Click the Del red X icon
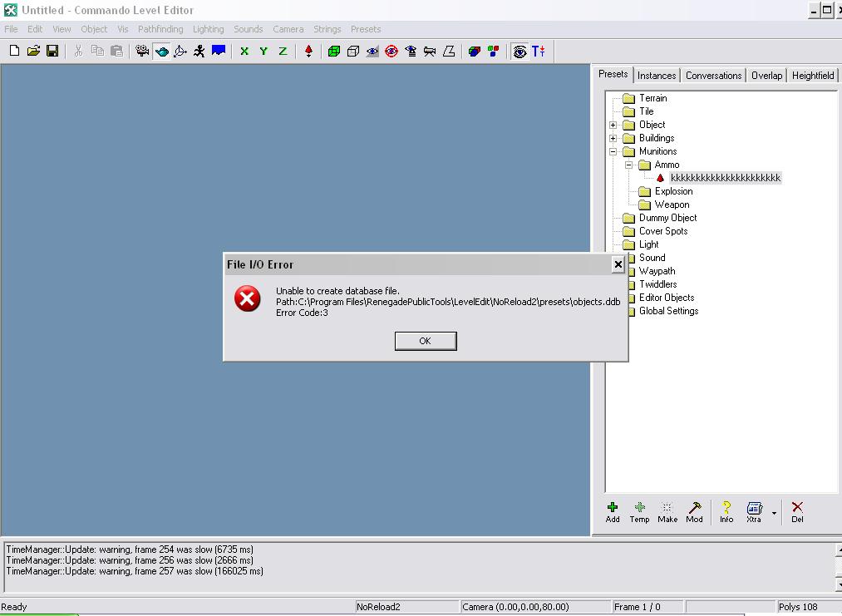The height and width of the screenshot is (616, 842). point(797,512)
